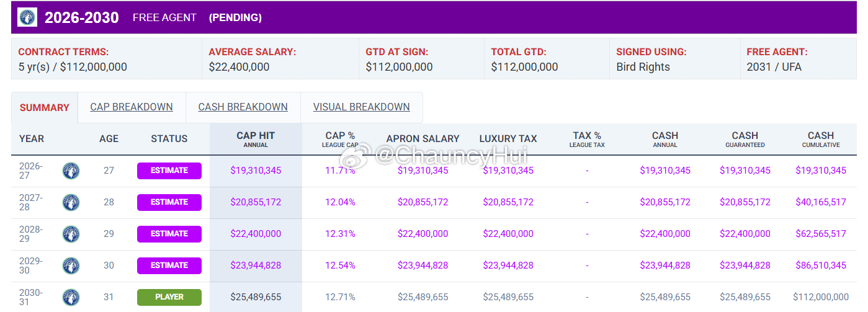Click the $25,489,655 cap hit value
The height and width of the screenshot is (312, 868).
(x=256, y=297)
